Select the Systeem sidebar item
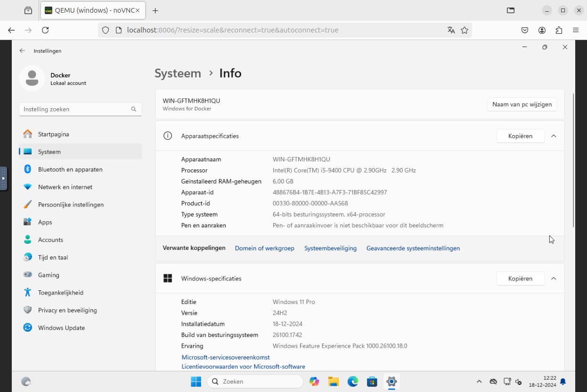This screenshot has height=392, width=587. (80, 152)
